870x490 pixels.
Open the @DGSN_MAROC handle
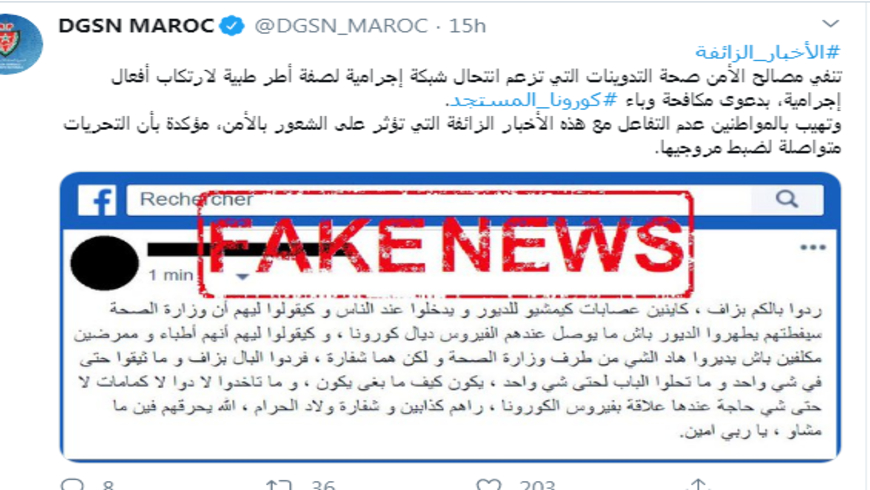click(341, 26)
